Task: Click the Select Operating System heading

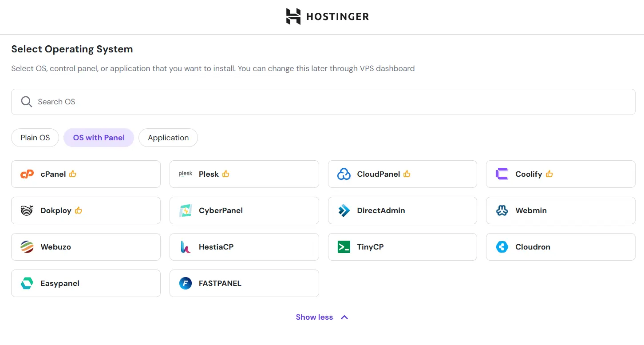Action: [72, 49]
